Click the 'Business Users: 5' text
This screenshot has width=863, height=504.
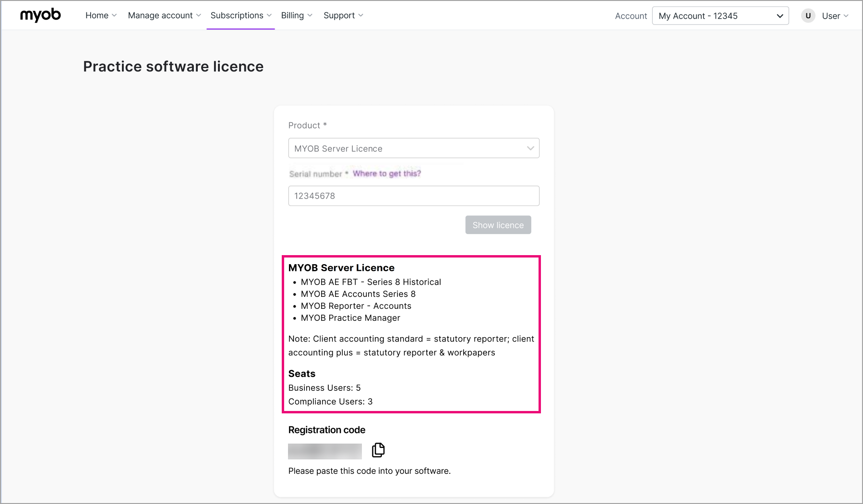point(324,387)
